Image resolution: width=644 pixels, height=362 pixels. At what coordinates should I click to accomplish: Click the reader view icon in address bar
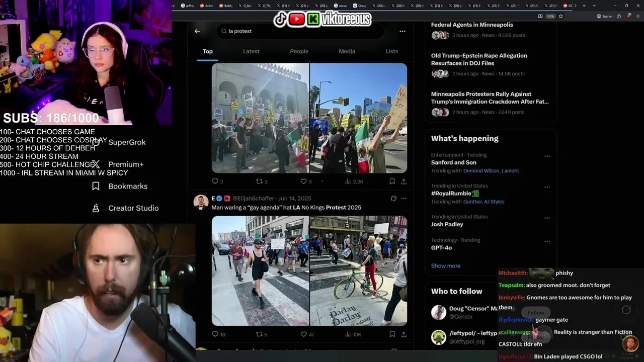click(540, 16)
